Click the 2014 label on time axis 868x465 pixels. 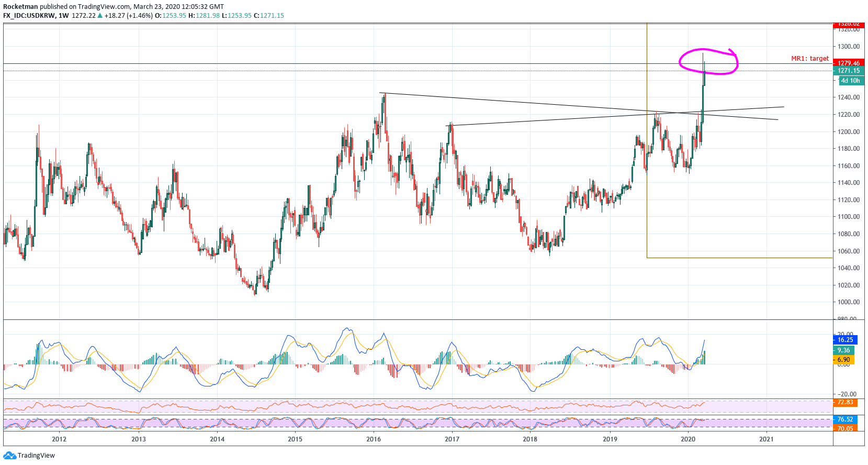(x=217, y=439)
